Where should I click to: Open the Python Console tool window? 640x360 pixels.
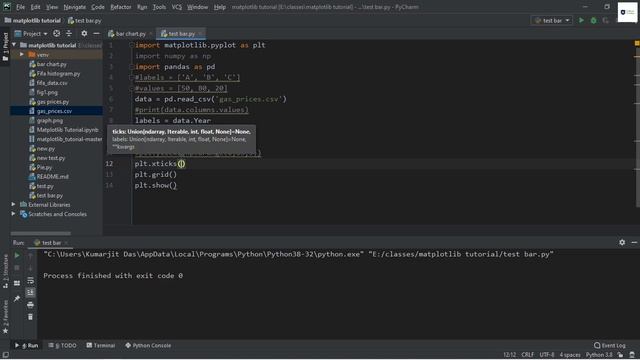coord(148,345)
